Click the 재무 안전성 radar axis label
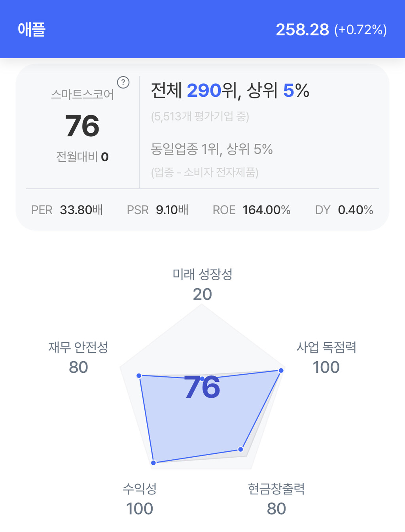The width and height of the screenshot is (405, 532). pos(78,347)
